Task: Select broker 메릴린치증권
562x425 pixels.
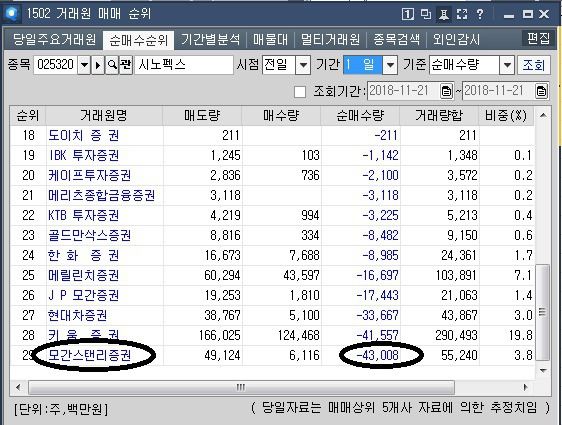Action: click(x=83, y=276)
